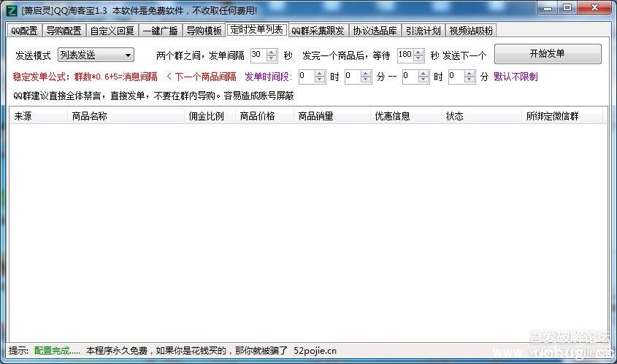
Task: Close the QQ淘客宝 window
Action: point(594,8)
